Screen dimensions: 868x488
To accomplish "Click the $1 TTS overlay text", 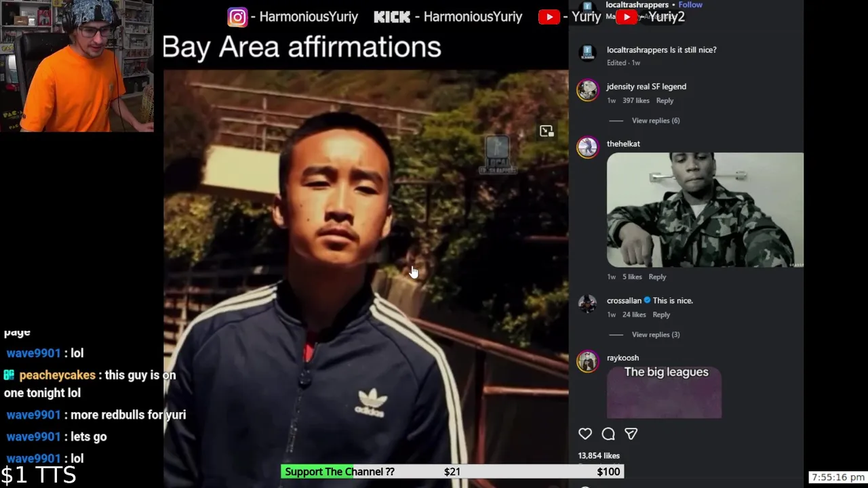I will pos(38,475).
